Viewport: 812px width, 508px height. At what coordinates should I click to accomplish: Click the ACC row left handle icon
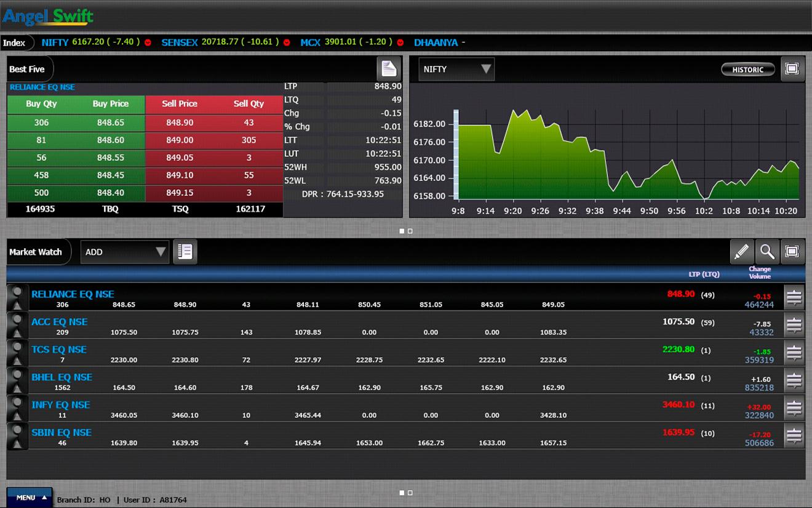point(17,325)
